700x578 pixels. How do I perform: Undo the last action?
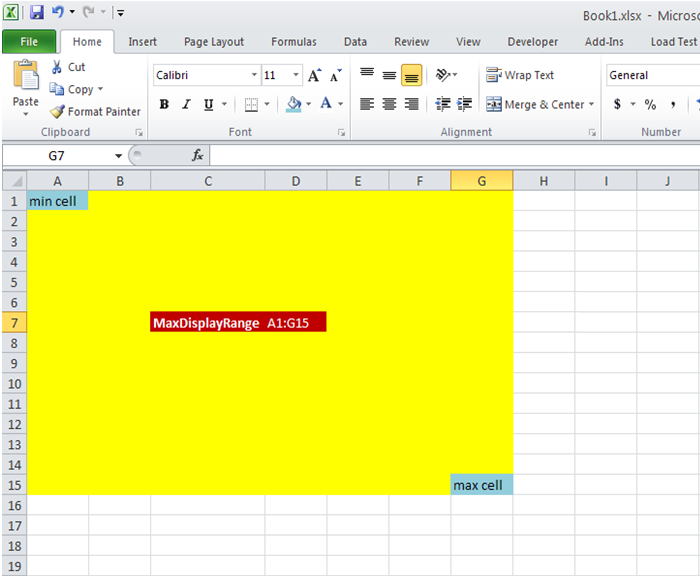click(x=58, y=12)
